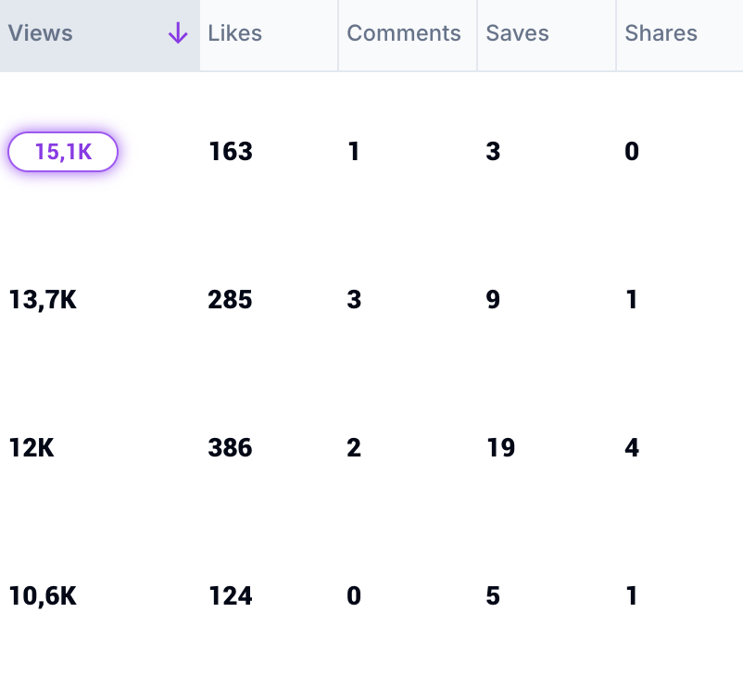Click the 124 likes cell
This screenshot has height=700, width=743.
coord(231,596)
